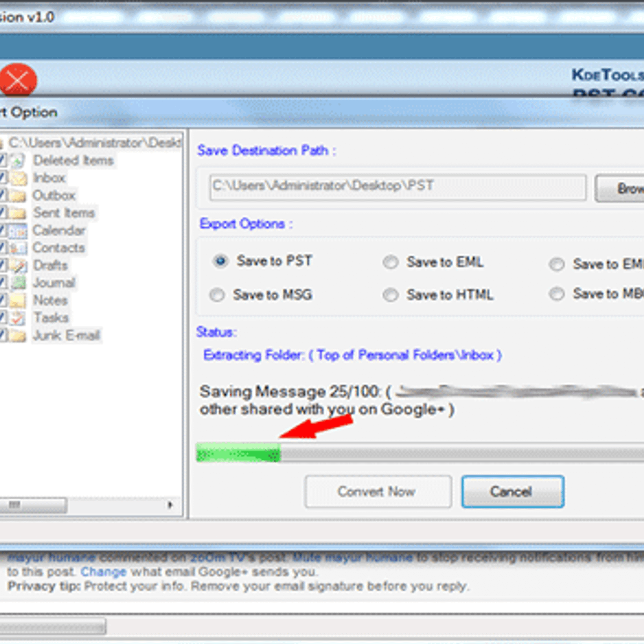Select the Save to EM… radio option at right edge

[557, 265]
